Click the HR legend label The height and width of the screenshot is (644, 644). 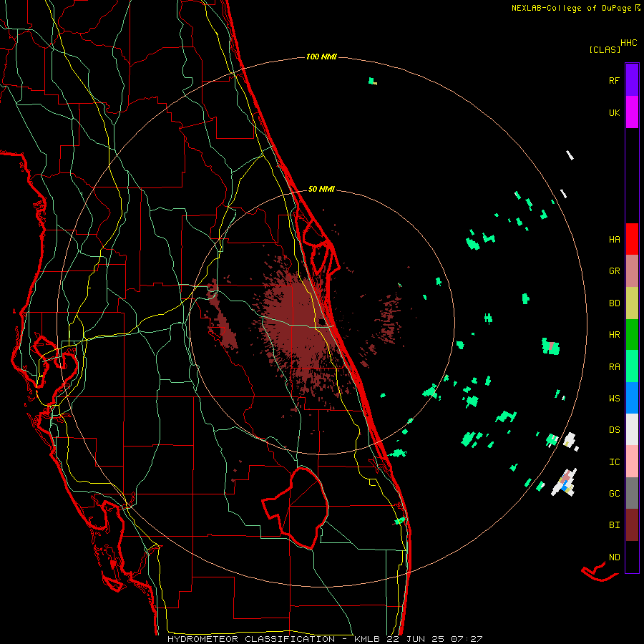click(614, 335)
